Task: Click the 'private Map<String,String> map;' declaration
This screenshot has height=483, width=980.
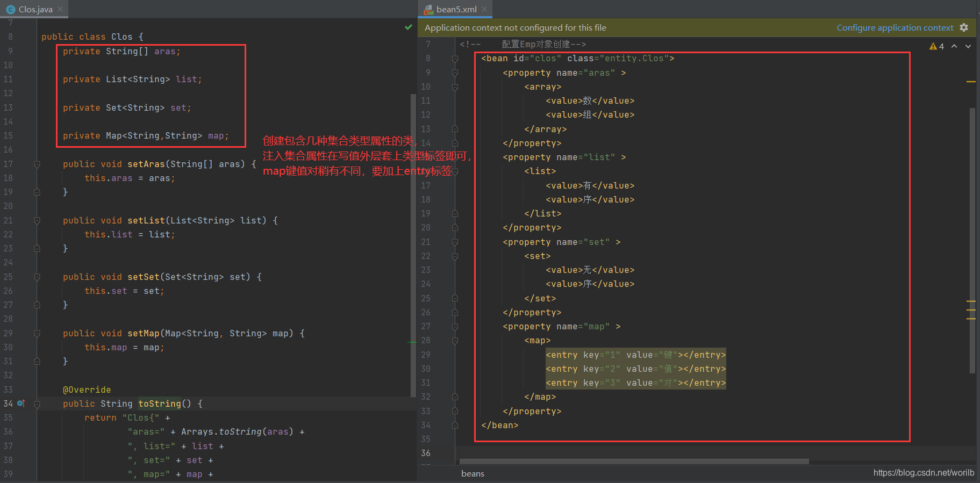Action: (146, 135)
